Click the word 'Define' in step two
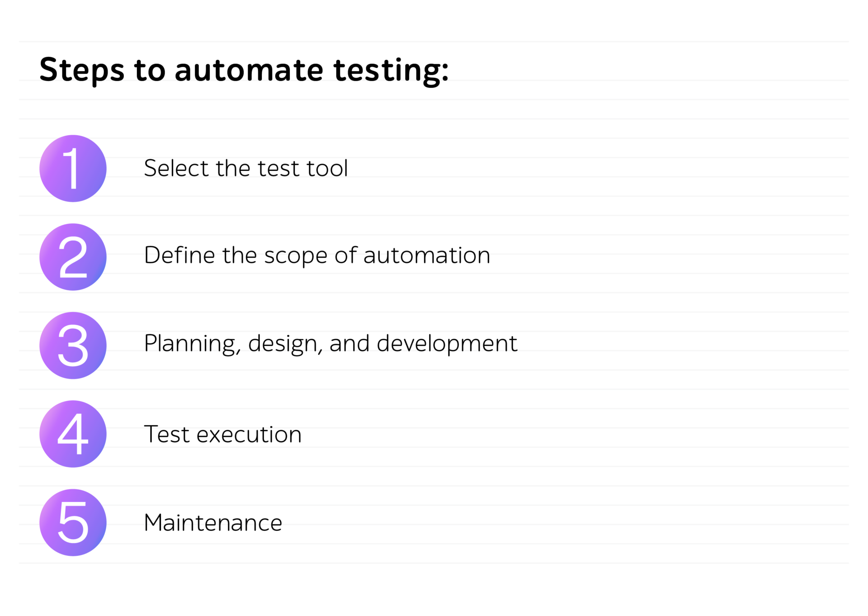The width and height of the screenshot is (868, 616). tap(179, 255)
